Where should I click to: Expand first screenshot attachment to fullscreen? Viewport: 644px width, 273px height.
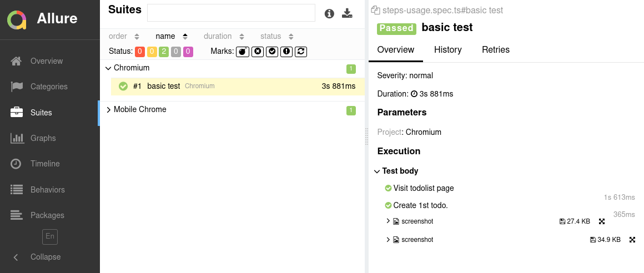tap(602, 221)
